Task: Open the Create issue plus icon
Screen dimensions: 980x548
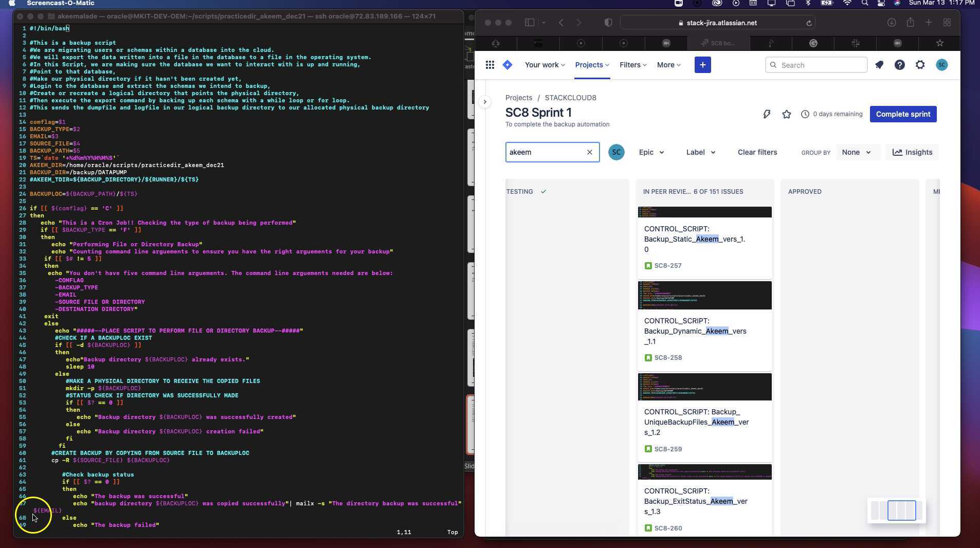Action: click(x=702, y=65)
